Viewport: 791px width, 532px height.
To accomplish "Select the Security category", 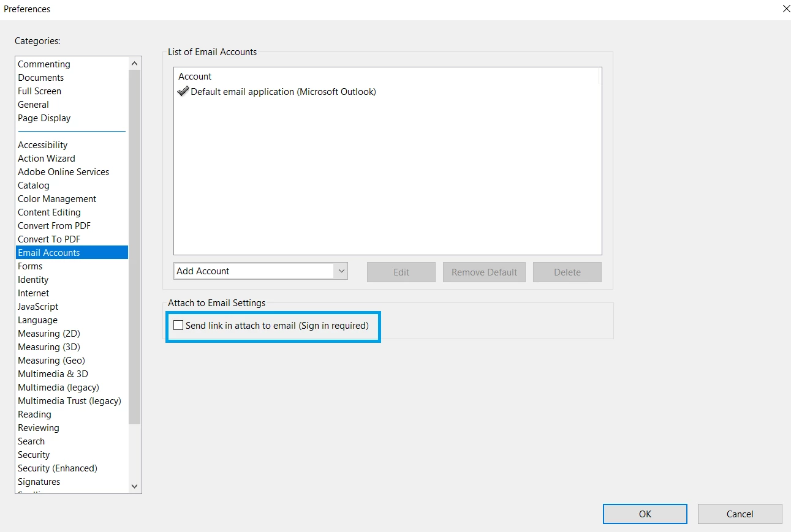I will pyautogui.click(x=34, y=455).
